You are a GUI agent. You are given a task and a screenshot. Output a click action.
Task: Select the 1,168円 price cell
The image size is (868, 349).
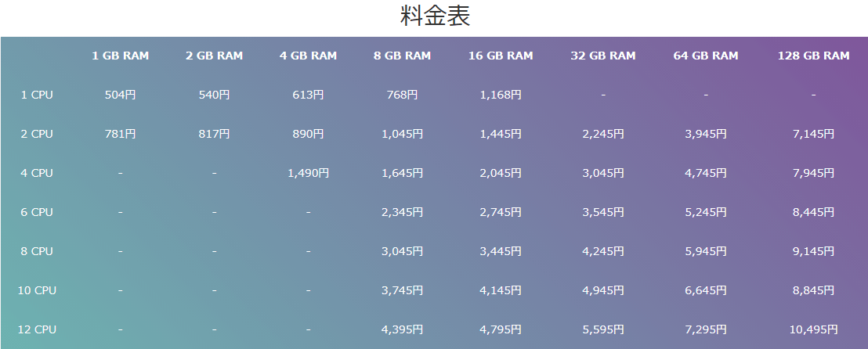click(x=501, y=95)
